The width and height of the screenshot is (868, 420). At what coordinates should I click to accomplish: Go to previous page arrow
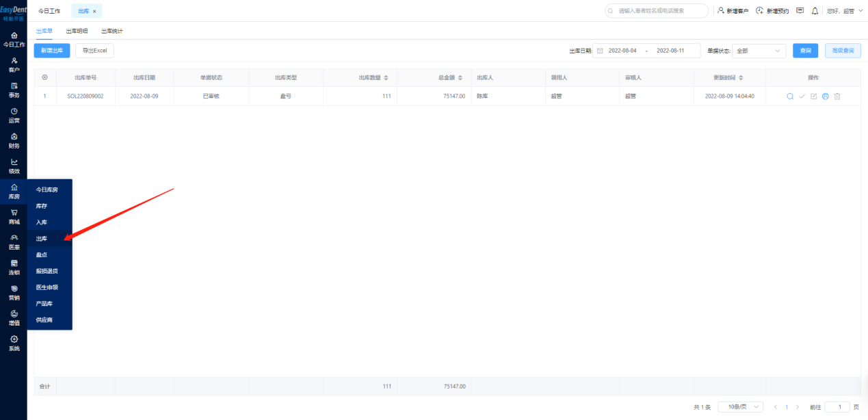pos(776,407)
